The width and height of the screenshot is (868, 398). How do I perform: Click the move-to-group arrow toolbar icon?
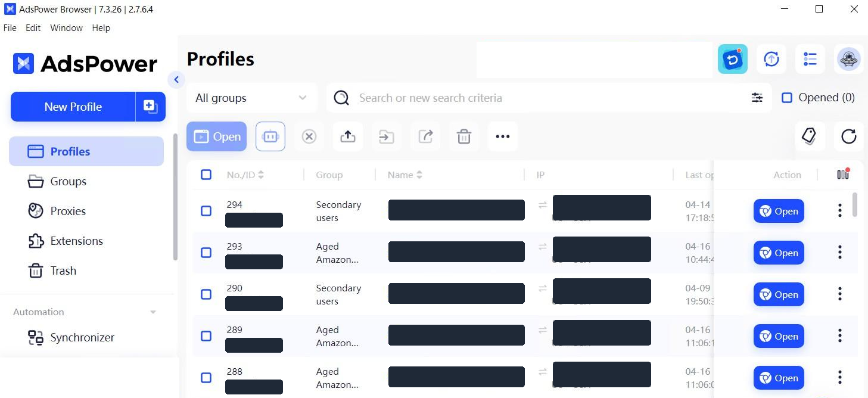pos(387,136)
